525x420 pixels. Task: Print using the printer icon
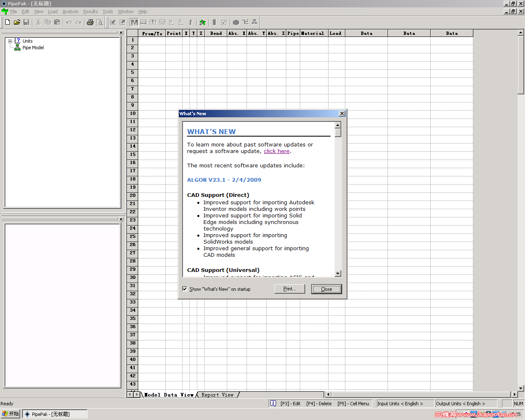pyautogui.click(x=90, y=22)
